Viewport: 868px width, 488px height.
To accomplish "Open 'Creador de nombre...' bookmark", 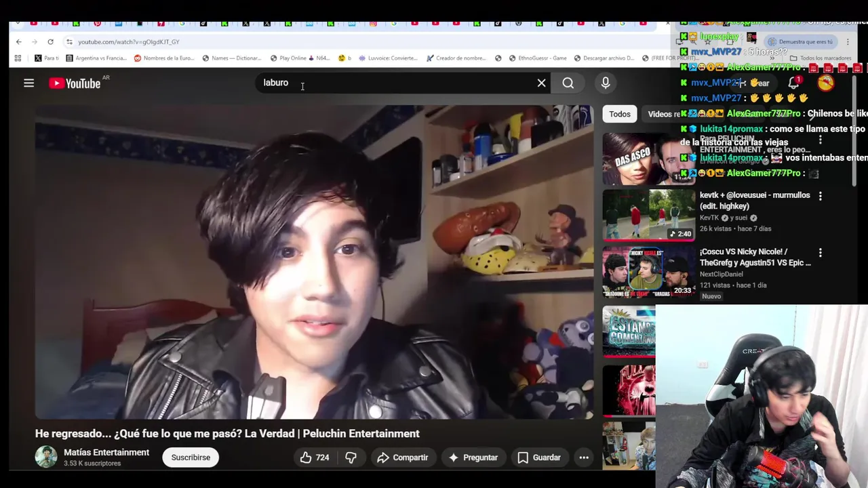I will tap(456, 58).
